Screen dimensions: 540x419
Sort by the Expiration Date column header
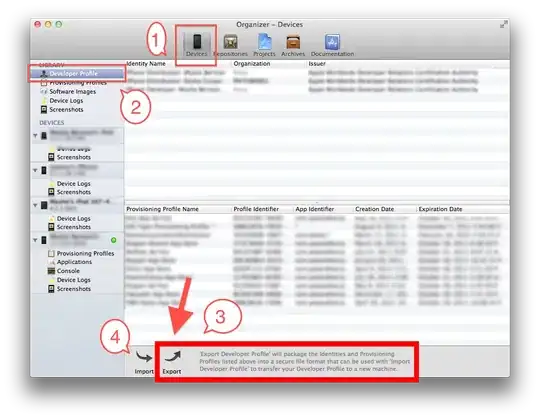[440, 209]
